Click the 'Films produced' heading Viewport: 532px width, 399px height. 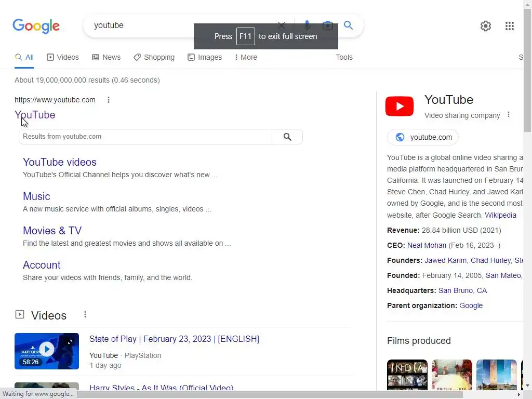click(419, 341)
